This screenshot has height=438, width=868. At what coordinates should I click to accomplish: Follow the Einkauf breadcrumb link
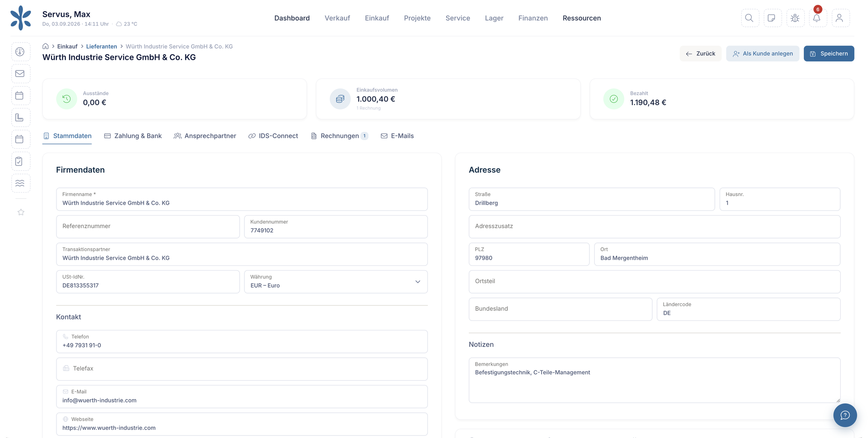[x=67, y=46]
